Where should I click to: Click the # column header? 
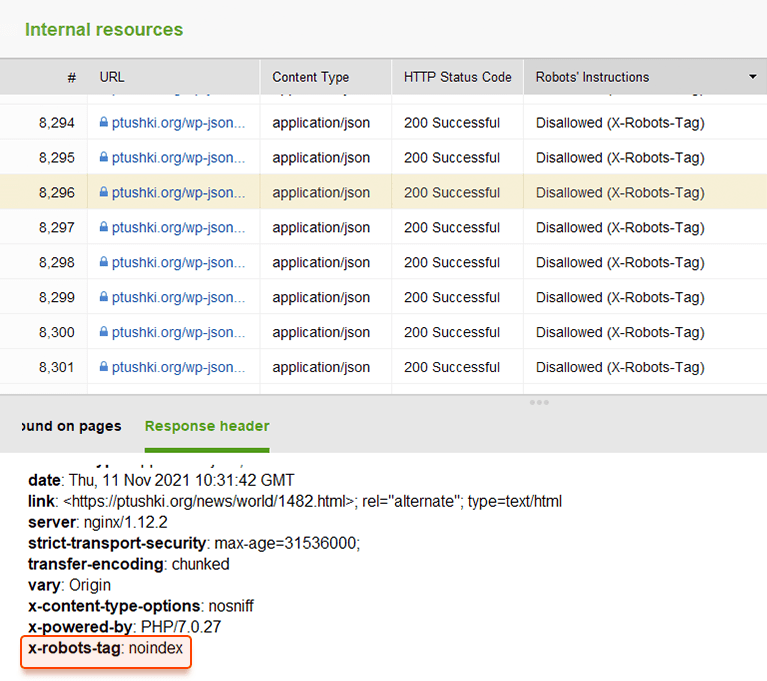(72, 77)
